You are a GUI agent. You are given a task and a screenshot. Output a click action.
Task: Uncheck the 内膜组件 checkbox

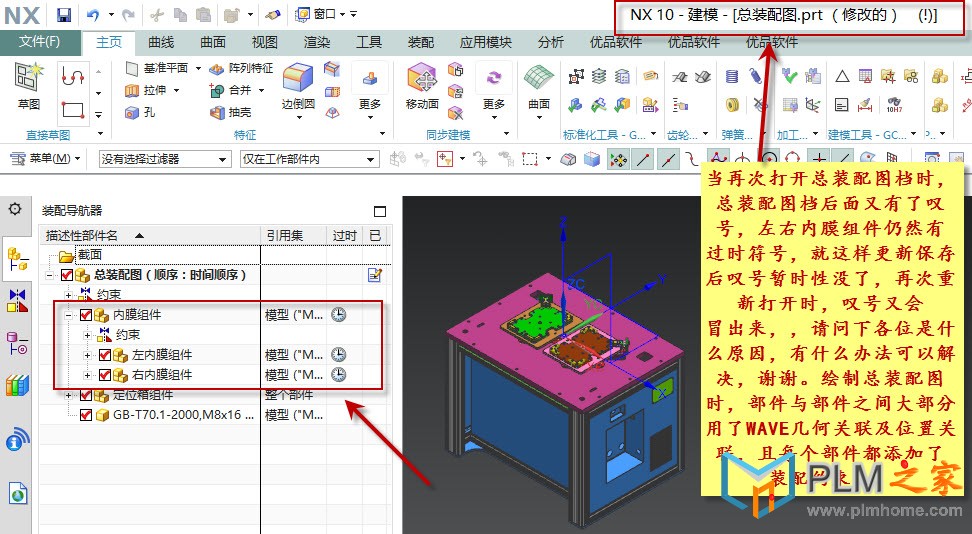pyautogui.click(x=86, y=315)
